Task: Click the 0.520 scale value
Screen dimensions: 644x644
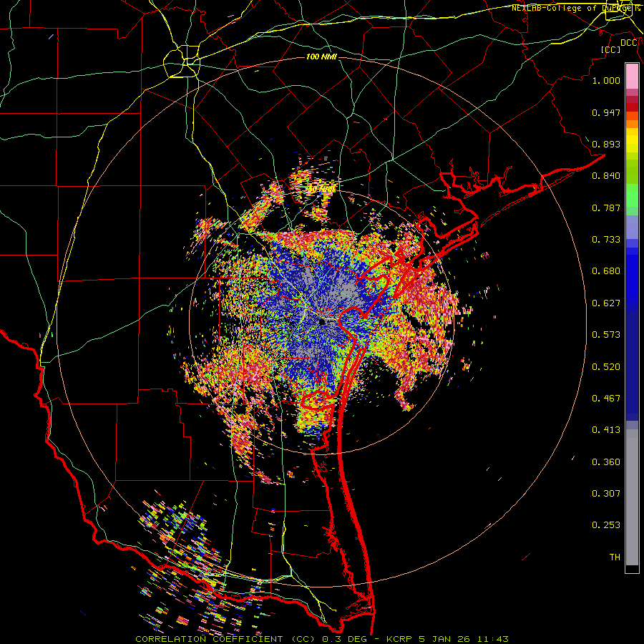Action: point(606,366)
